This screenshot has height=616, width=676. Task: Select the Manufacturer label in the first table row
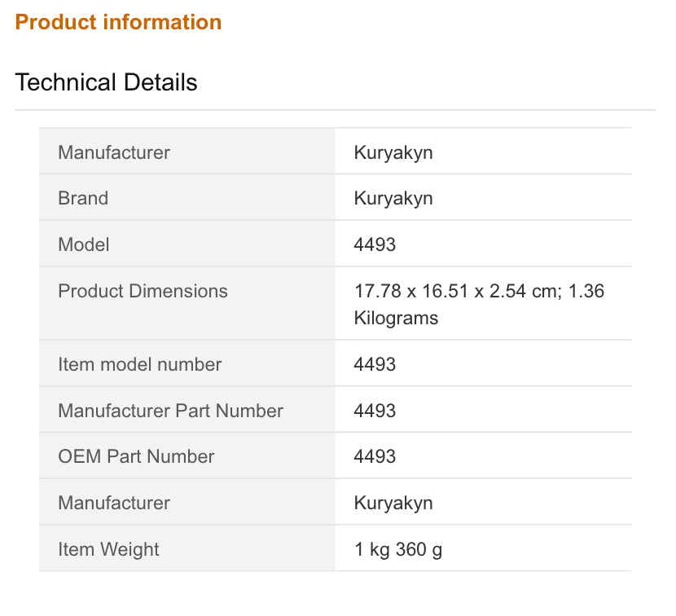click(113, 152)
